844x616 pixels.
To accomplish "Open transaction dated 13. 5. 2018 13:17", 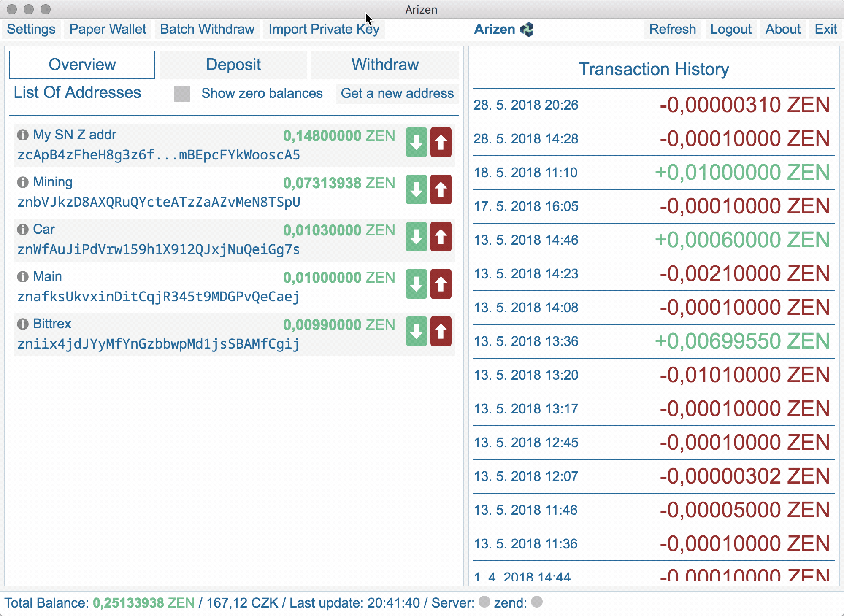I will coord(654,409).
